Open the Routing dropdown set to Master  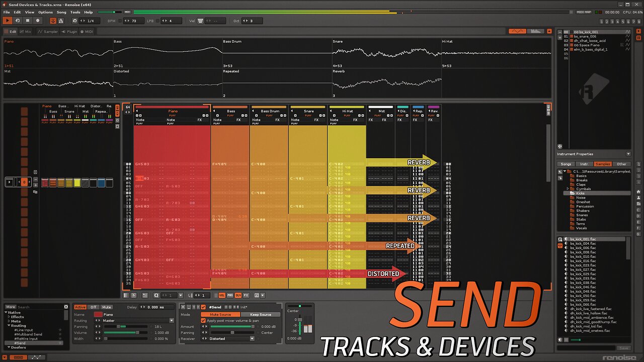(x=134, y=320)
